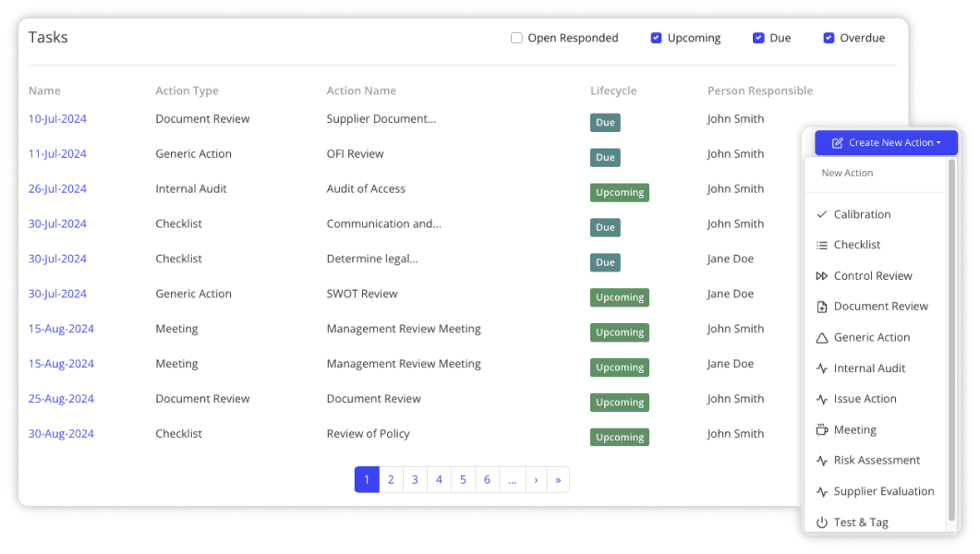Click page 3 in the pagination

pos(415,479)
